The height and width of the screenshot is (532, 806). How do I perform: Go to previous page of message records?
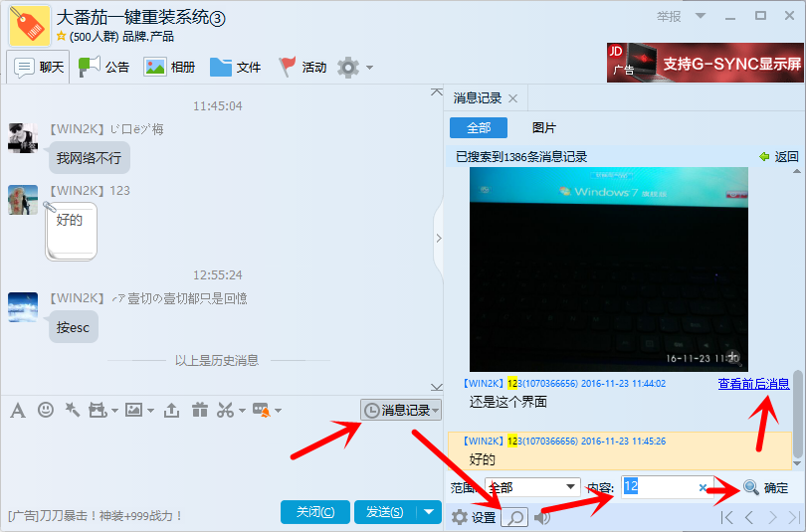[x=749, y=517]
